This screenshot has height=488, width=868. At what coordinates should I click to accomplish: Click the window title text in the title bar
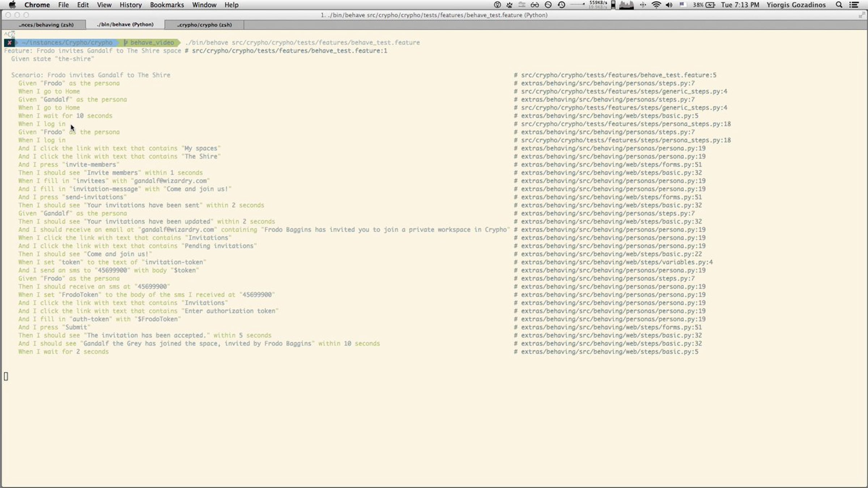click(434, 15)
